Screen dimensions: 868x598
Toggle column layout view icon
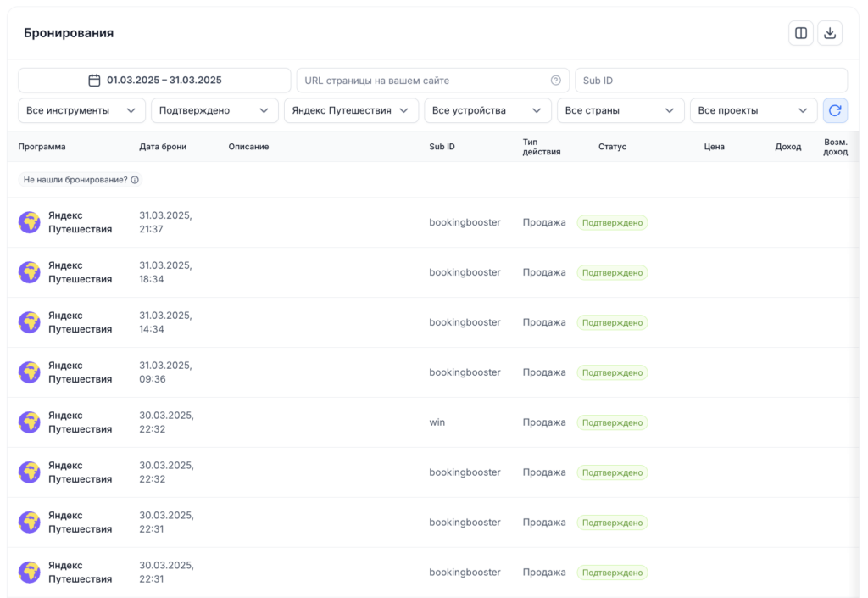click(x=800, y=33)
